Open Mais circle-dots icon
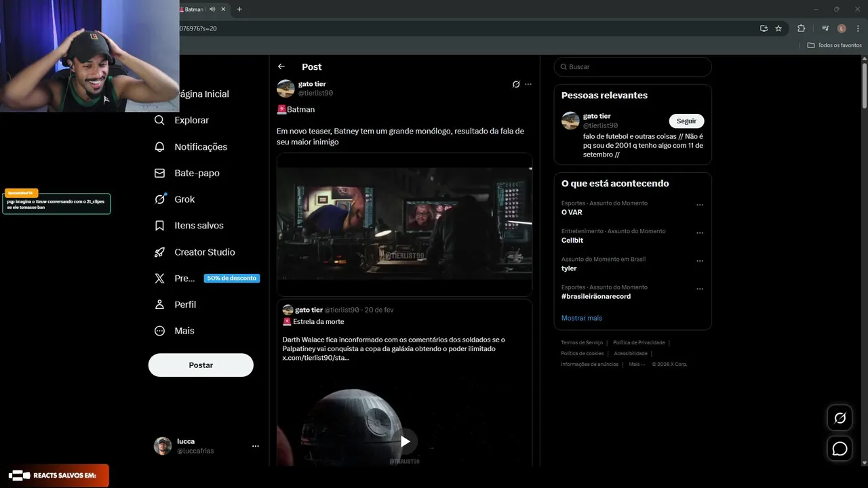The width and height of the screenshot is (868, 488). [x=159, y=331]
